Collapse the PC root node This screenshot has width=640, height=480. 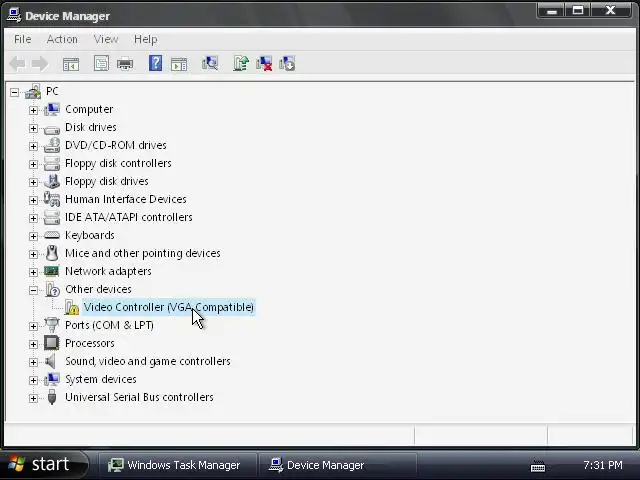pyautogui.click(x=15, y=92)
